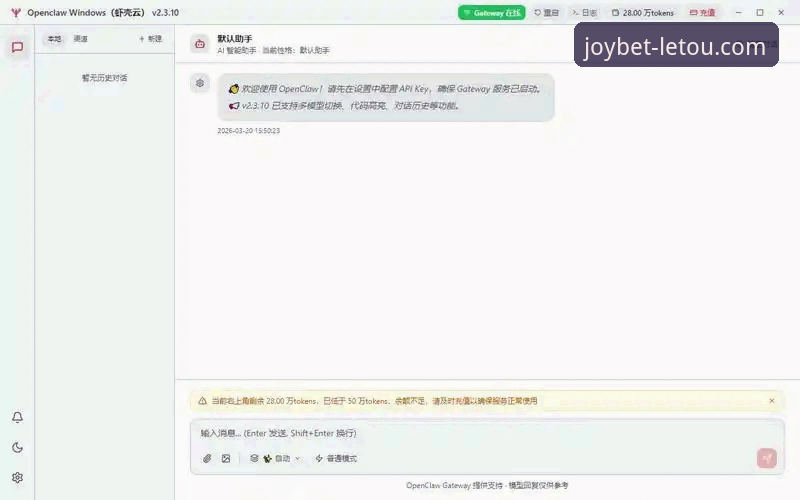Screen dimensions: 800x500
Task: Attach a file with the paperclip icon
Action: tap(207, 459)
